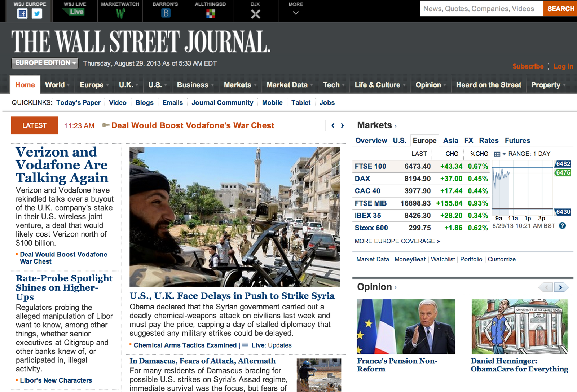Select the DAX index row
The image size is (577, 392).
point(421,179)
